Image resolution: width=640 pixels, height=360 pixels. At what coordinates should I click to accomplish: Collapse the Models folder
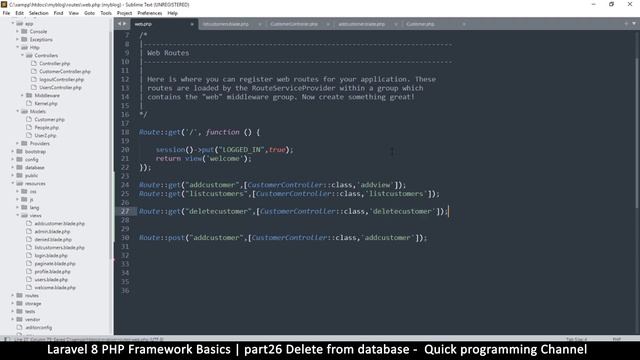pyautogui.click(x=18, y=111)
